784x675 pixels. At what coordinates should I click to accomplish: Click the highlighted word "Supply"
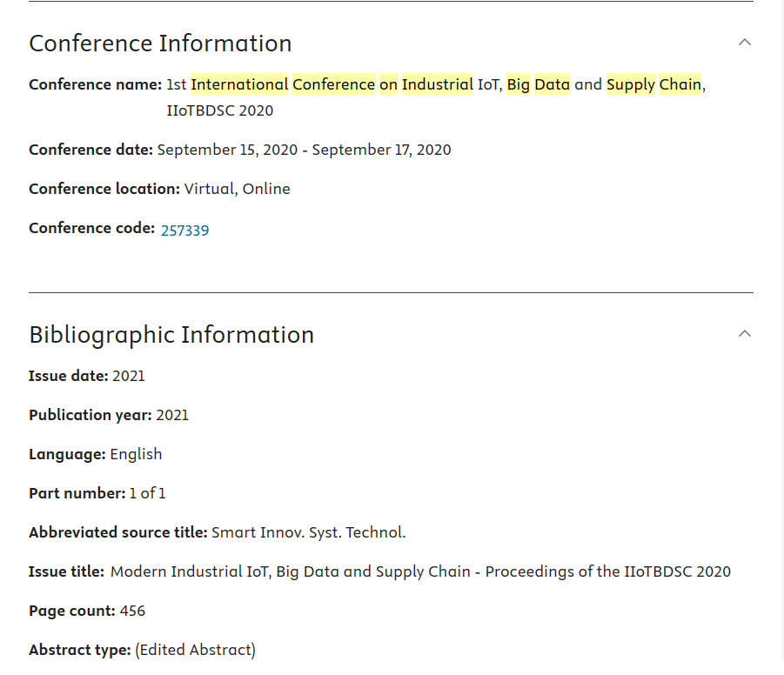630,84
